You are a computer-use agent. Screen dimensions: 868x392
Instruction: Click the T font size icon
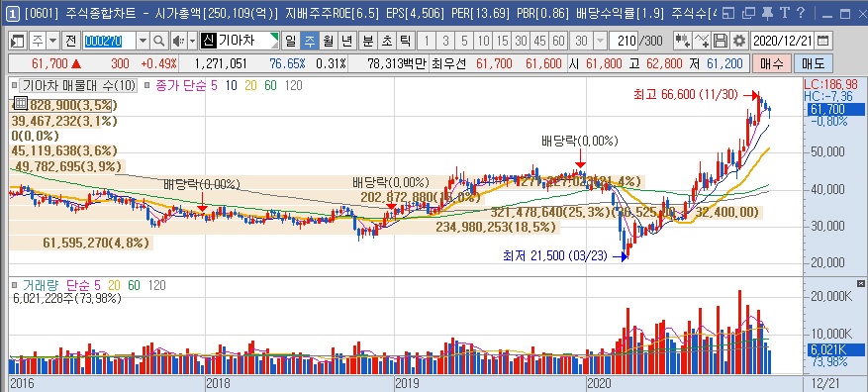785,14
